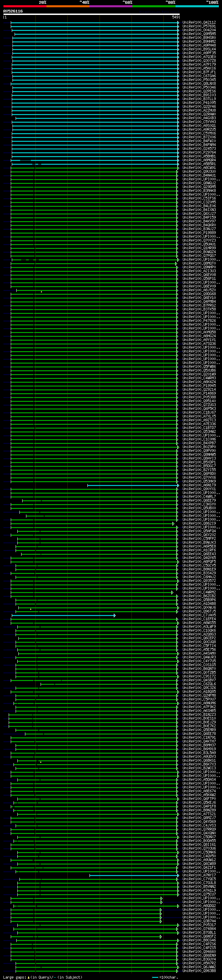Click the orange ~40% identity legend segment

tap(68, 6)
